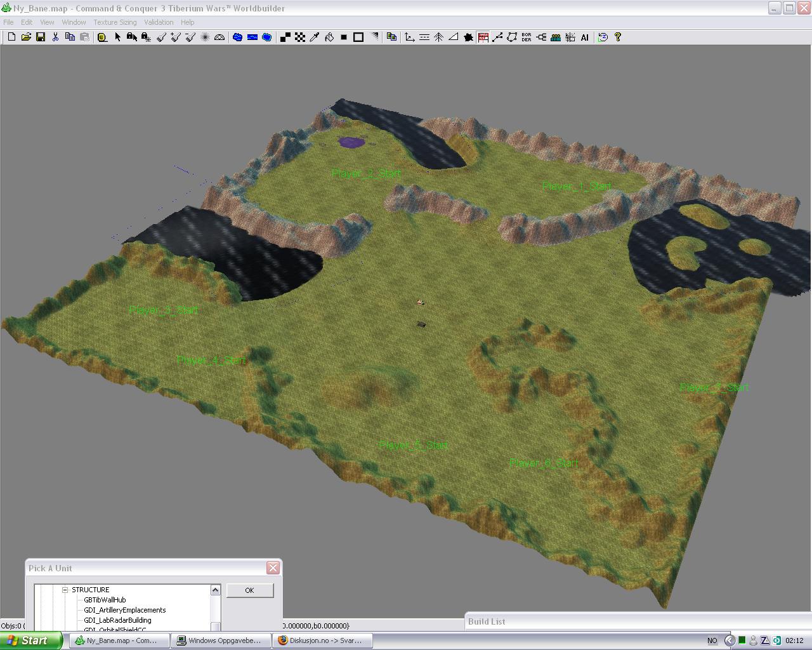This screenshot has width=812, height=650.
Task: Select GBTibWallHub in unit list
Action: pos(105,600)
